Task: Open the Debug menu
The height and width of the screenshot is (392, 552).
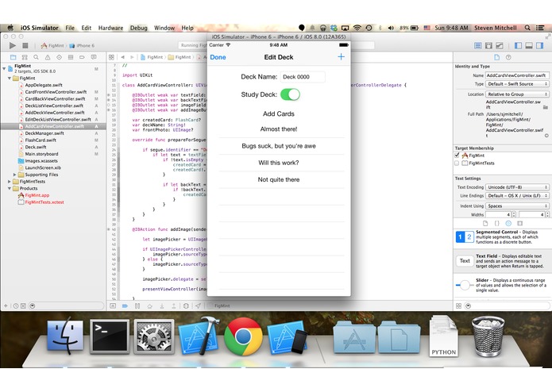Action: tap(139, 28)
